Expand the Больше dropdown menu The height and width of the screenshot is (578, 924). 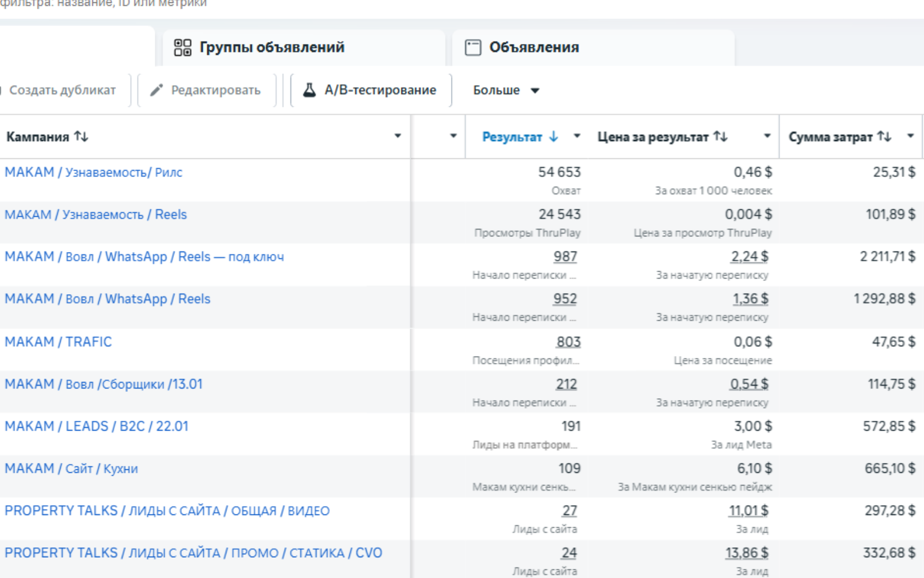[506, 90]
